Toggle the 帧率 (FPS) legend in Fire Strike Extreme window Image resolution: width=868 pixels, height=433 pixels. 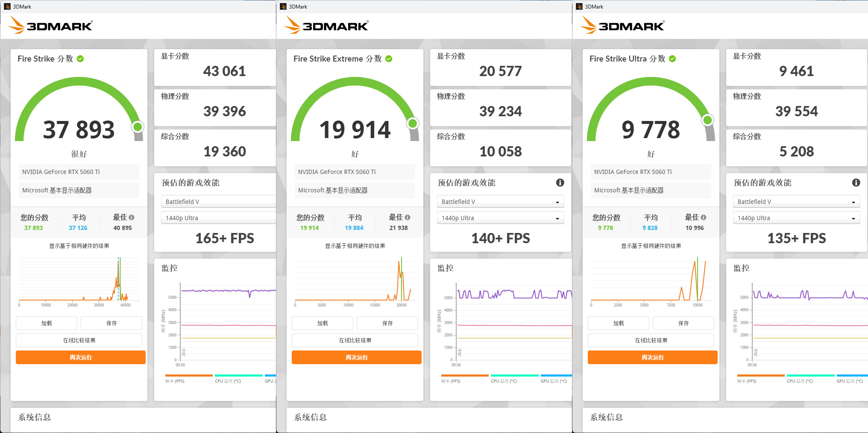click(x=465, y=379)
